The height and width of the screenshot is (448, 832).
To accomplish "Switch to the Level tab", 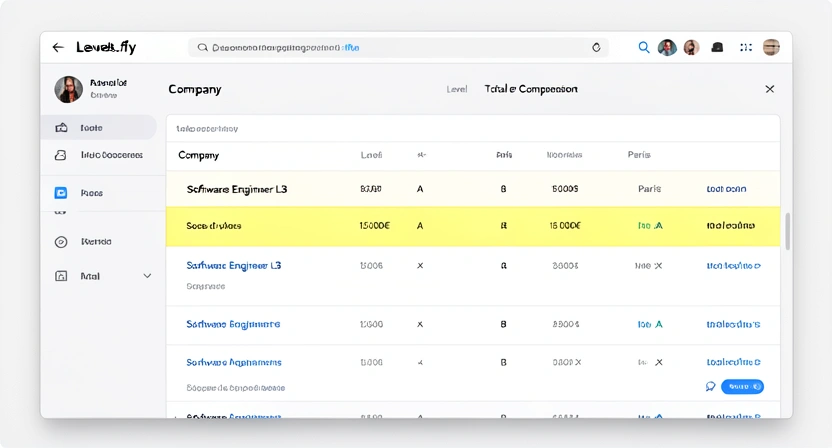I will (456, 89).
